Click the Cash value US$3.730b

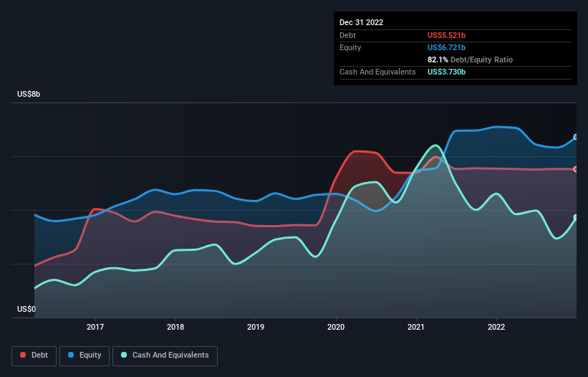point(446,72)
